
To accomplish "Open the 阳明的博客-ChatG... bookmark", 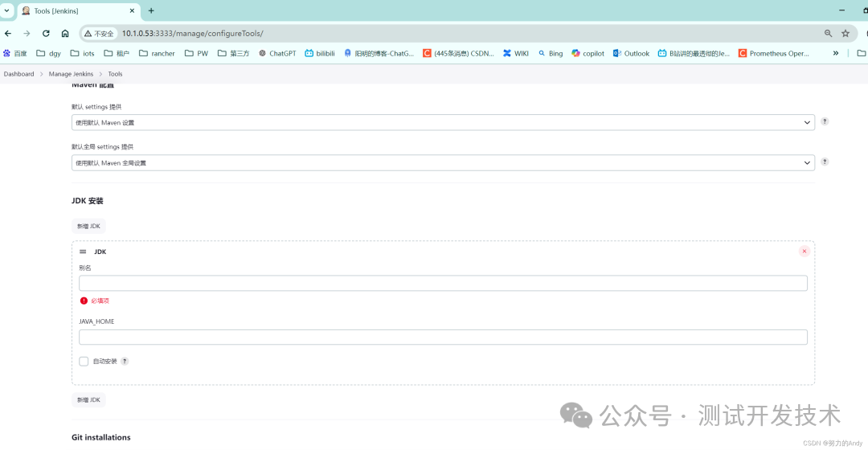I will point(379,53).
